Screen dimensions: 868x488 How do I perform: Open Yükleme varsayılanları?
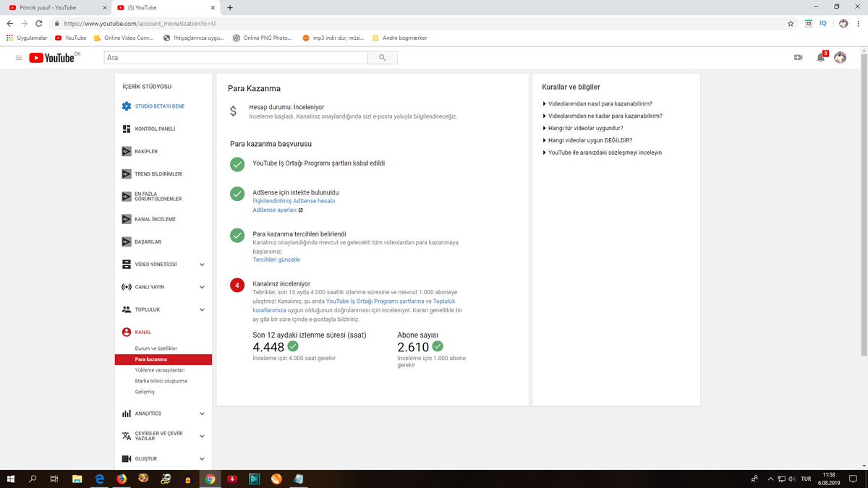[x=160, y=370]
